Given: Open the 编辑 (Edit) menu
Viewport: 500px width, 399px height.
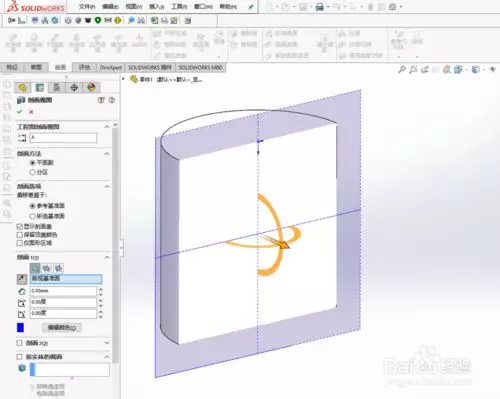Looking at the screenshot, I should pos(110,6).
